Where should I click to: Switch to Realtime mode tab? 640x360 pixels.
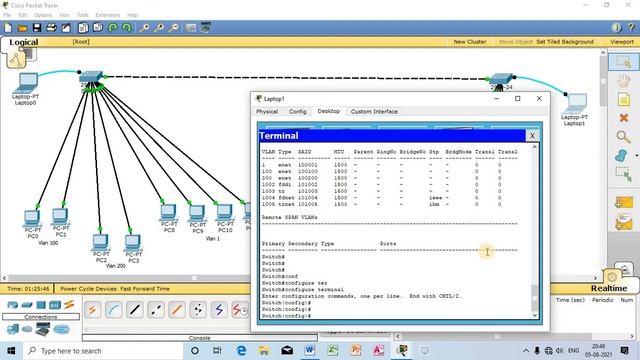click(609, 288)
